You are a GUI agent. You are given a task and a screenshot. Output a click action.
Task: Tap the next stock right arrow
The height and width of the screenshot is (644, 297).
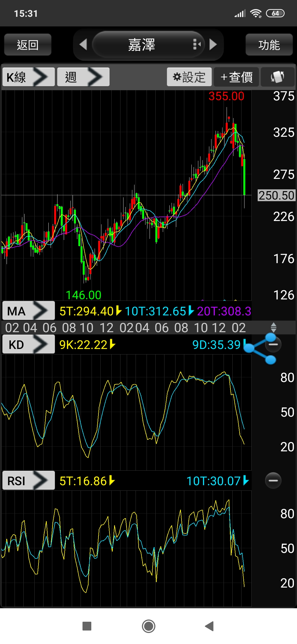(213, 45)
